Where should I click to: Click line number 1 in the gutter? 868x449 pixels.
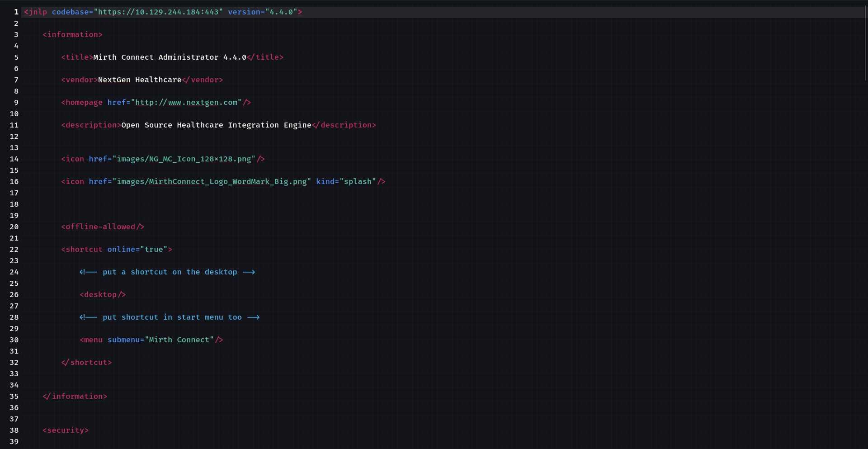click(x=16, y=12)
